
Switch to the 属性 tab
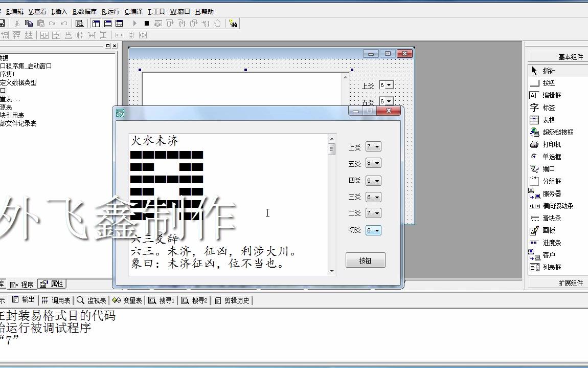point(51,283)
